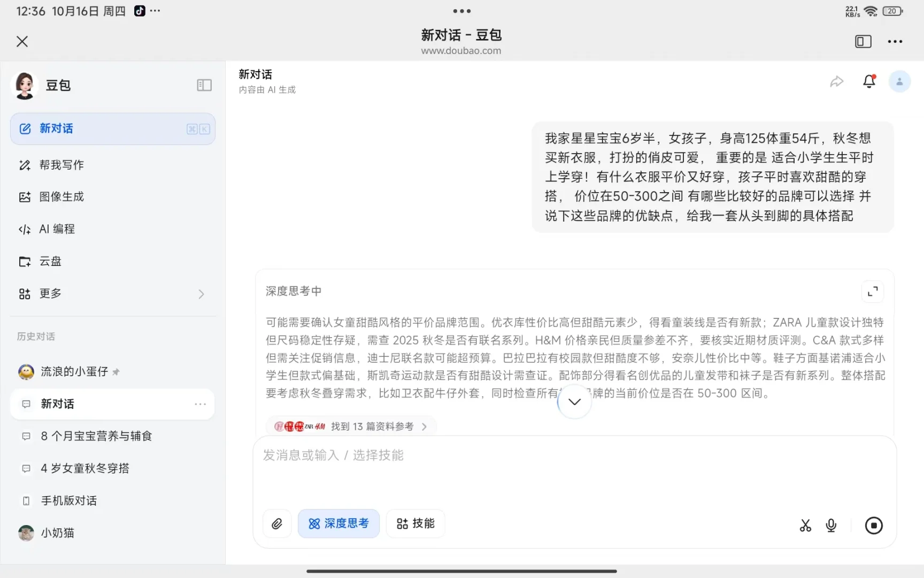
Task: Click the grid icon beside 更多
Action: 25,294
